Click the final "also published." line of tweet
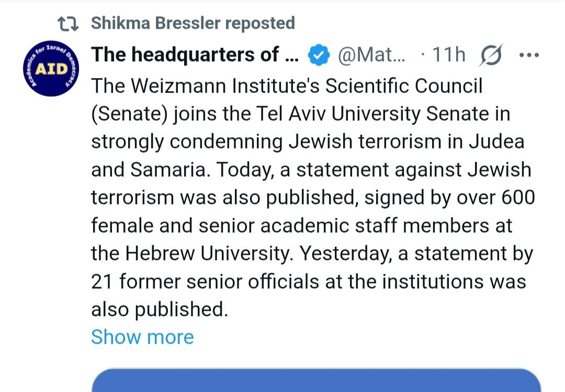565x392 pixels. [x=160, y=309]
